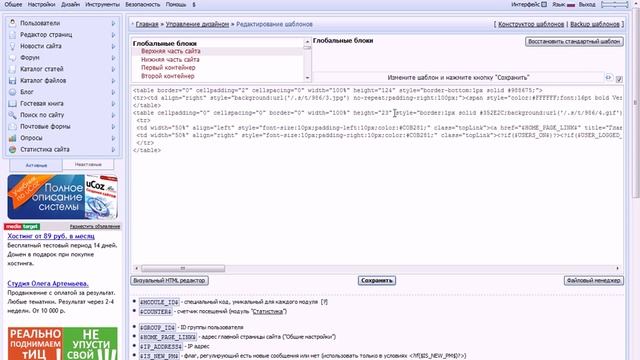Click the Гостевая книга book icon
Image resolution: width=640 pixels, height=360 pixels.
[13, 103]
